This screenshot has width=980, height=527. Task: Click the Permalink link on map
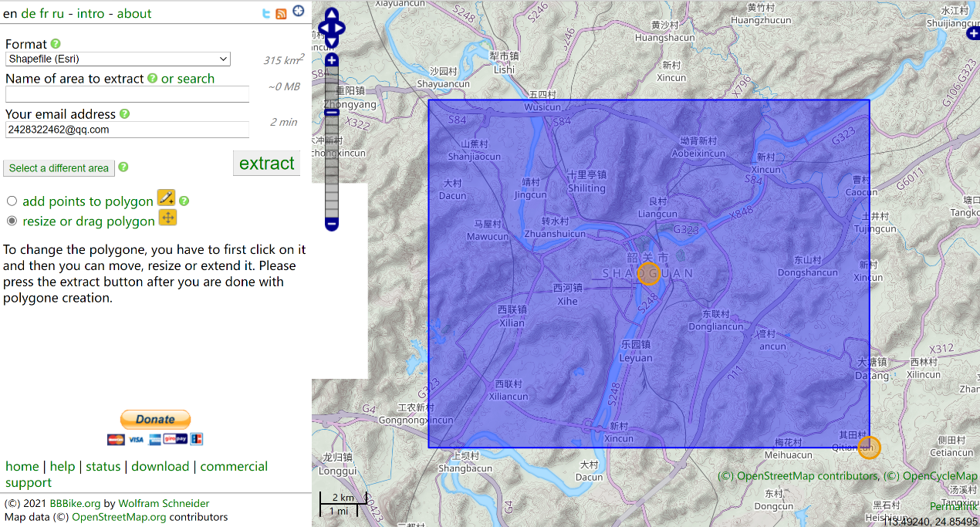click(x=955, y=506)
